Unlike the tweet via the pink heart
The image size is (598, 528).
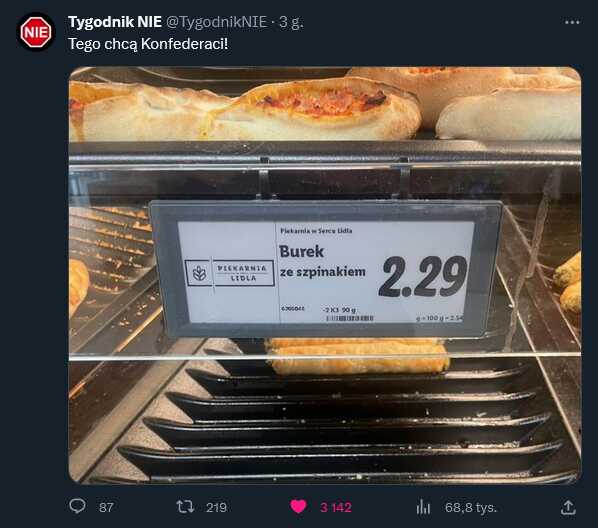click(298, 507)
